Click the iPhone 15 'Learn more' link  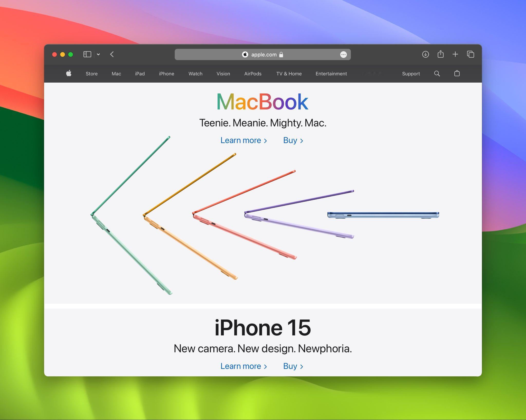point(244,366)
